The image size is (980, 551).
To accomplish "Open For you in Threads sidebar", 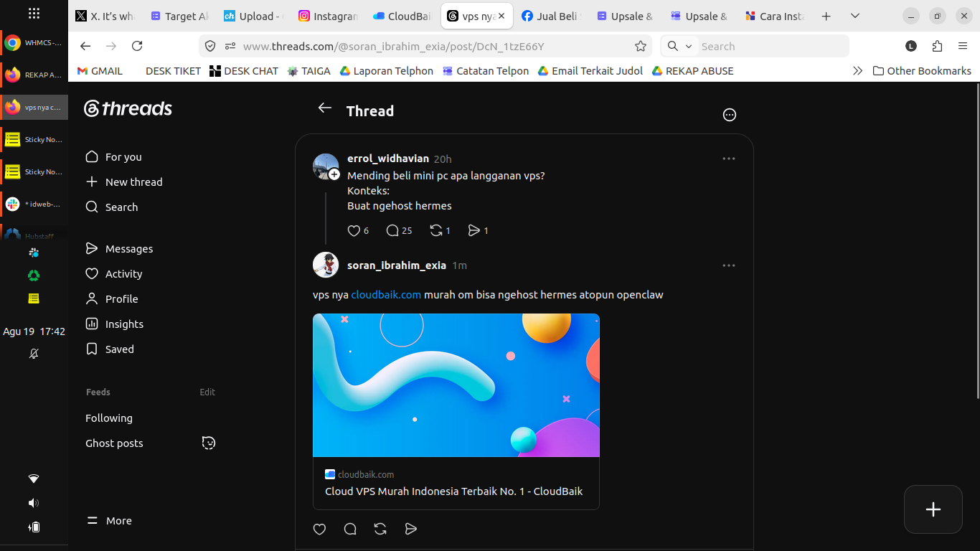I will click(113, 157).
